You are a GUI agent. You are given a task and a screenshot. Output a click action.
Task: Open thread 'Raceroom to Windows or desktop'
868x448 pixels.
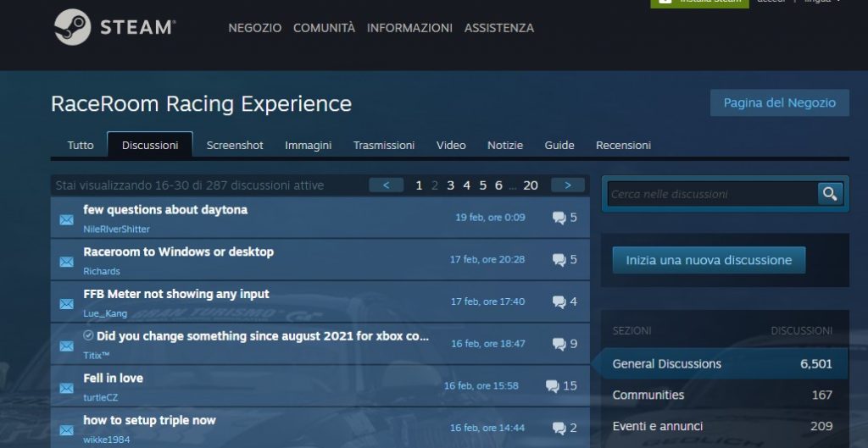[178, 252]
